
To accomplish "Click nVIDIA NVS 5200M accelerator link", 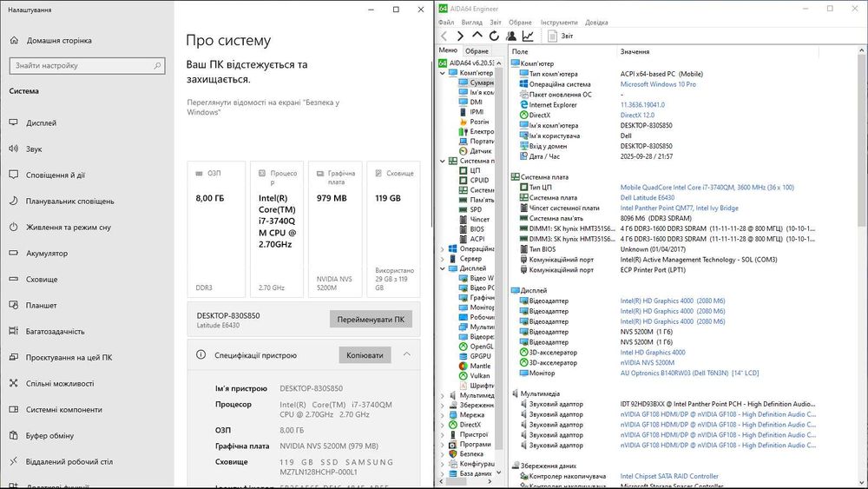I will 648,363.
